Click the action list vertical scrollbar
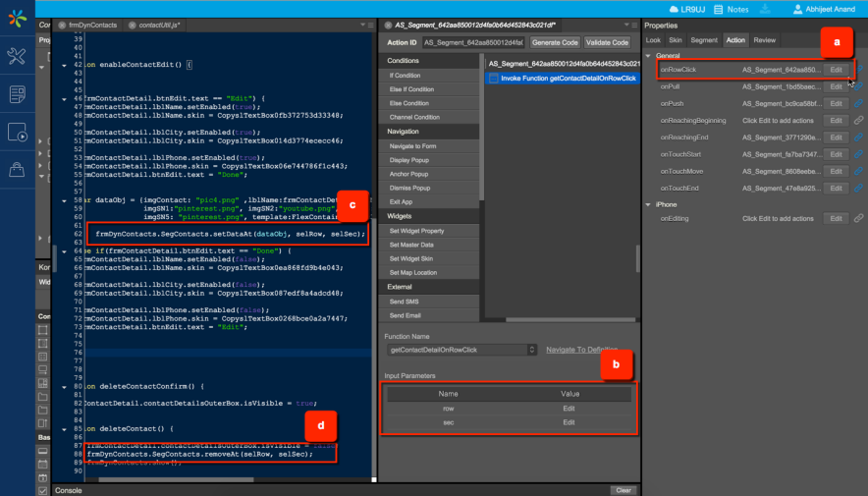Screen dimensions: 868x496 coord(481,128)
